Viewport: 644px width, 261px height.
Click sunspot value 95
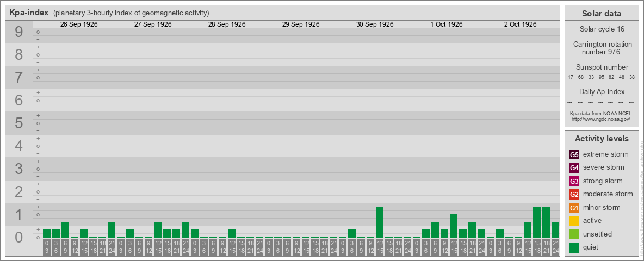pyautogui.click(x=601, y=77)
